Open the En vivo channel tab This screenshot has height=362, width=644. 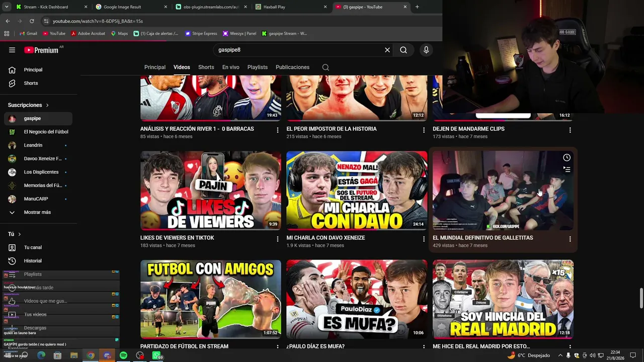pyautogui.click(x=231, y=67)
